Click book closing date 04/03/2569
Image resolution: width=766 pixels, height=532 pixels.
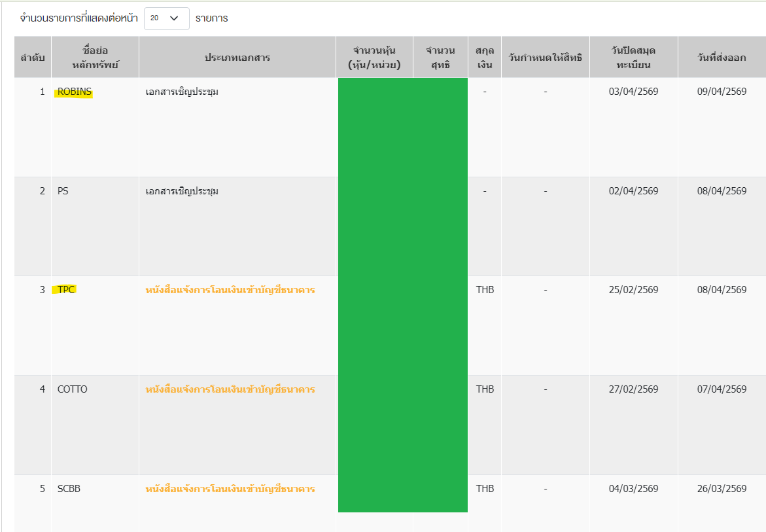pos(634,489)
